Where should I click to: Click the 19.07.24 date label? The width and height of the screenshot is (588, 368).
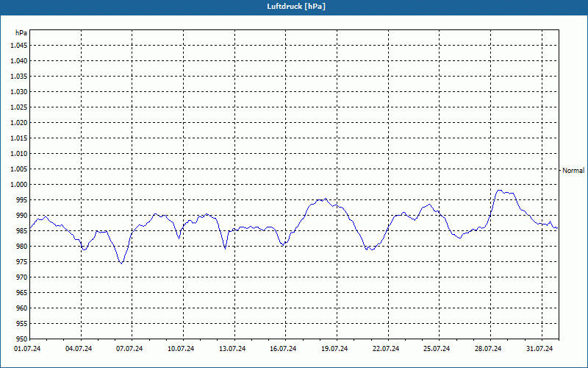point(335,349)
